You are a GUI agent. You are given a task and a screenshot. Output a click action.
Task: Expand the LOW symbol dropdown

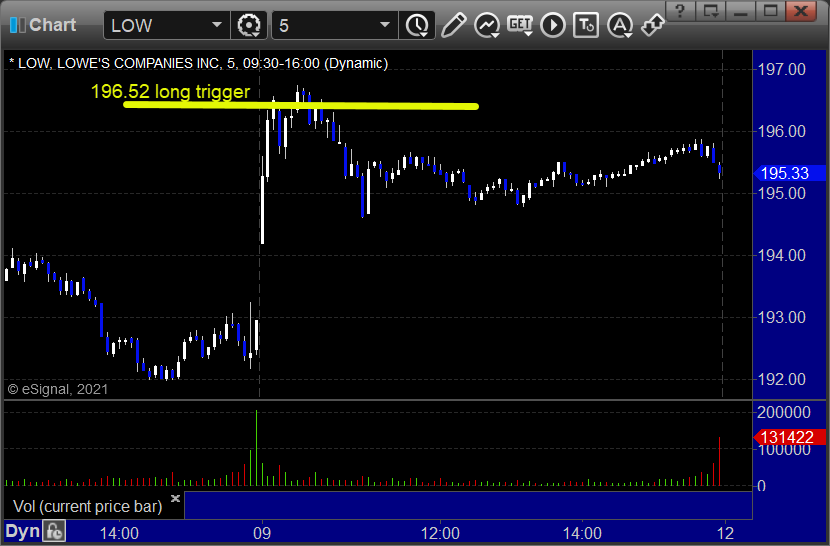[216, 25]
